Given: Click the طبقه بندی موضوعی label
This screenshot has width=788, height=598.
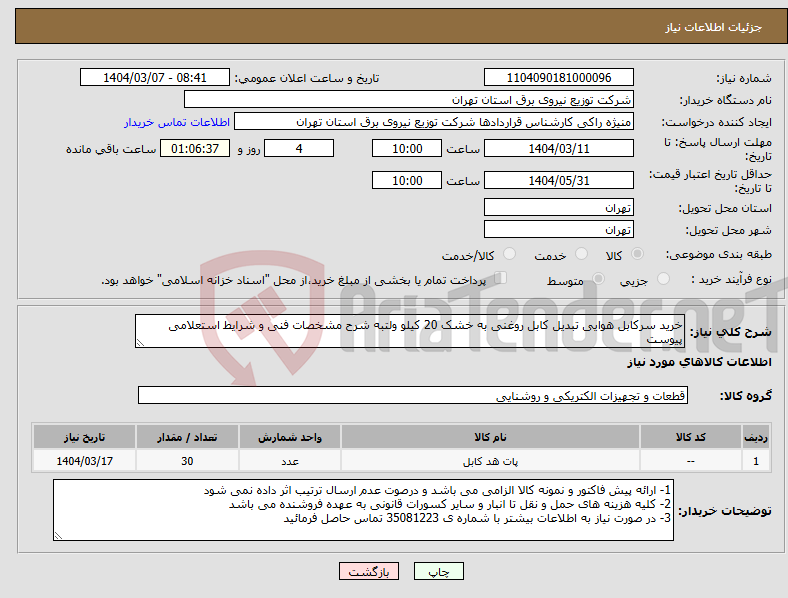Looking at the screenshot, I should pos(719,254).
